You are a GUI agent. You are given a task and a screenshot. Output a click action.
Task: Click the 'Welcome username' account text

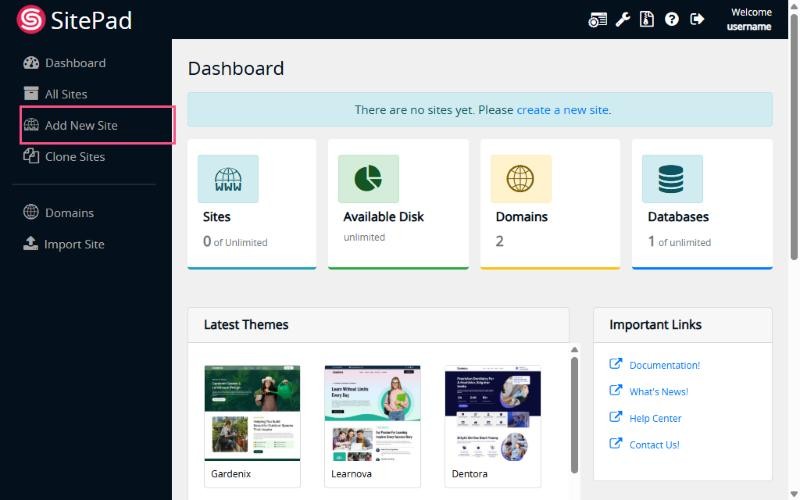click(748, 19)
